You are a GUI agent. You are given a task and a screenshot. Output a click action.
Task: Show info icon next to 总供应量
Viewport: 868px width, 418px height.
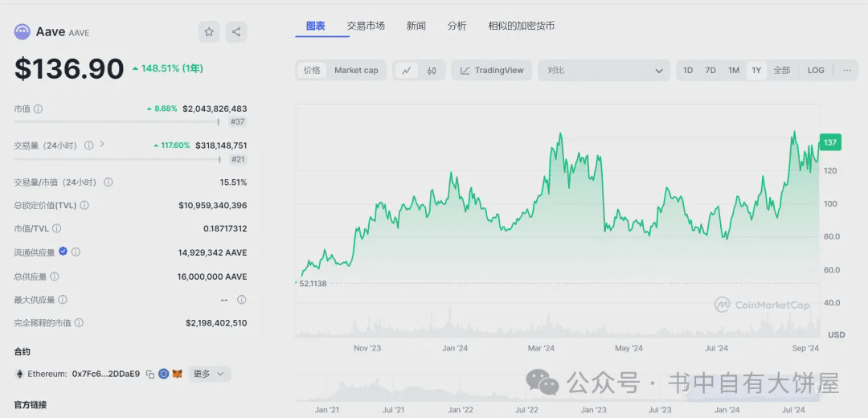(55, 277)
